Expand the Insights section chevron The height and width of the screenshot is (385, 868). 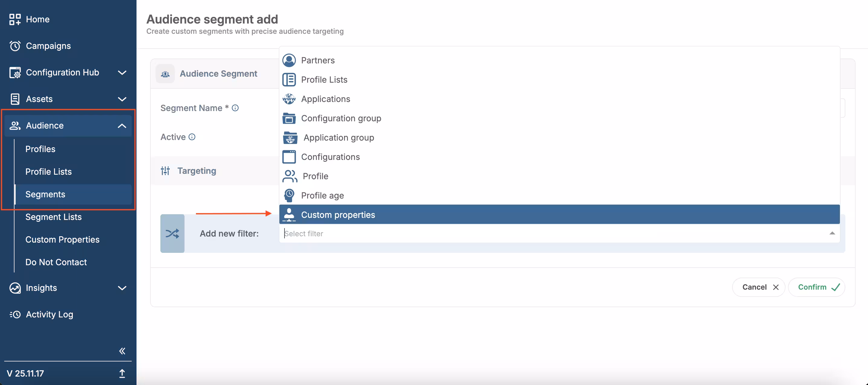click(x=122, y=288)
